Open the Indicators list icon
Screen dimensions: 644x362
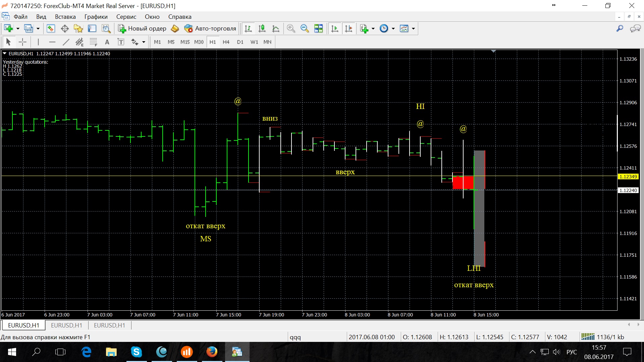364,28
